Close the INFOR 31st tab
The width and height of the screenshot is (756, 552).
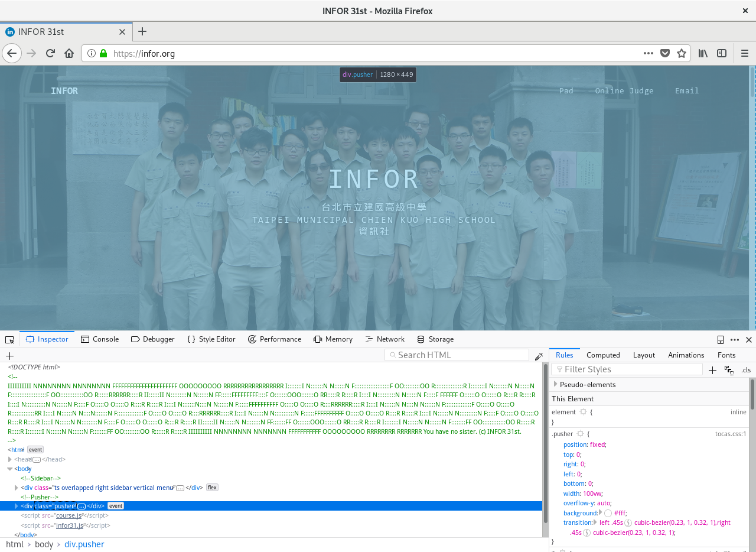pos(122,32)
